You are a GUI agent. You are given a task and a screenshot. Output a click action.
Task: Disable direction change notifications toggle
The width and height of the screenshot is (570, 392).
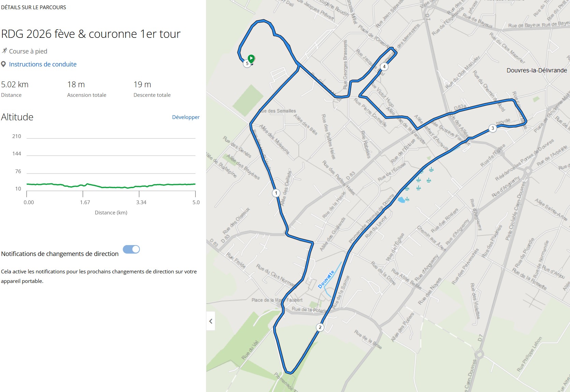pyautogui.click(x=131, y=250)
